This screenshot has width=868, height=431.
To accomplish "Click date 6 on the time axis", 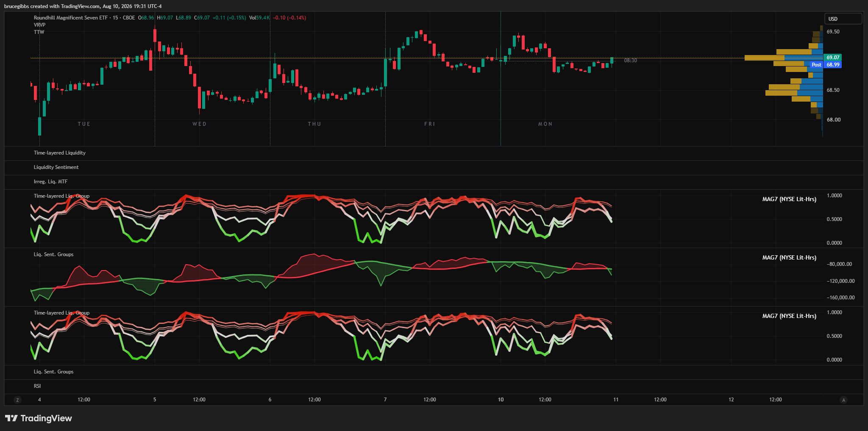I will coord(270,400).
